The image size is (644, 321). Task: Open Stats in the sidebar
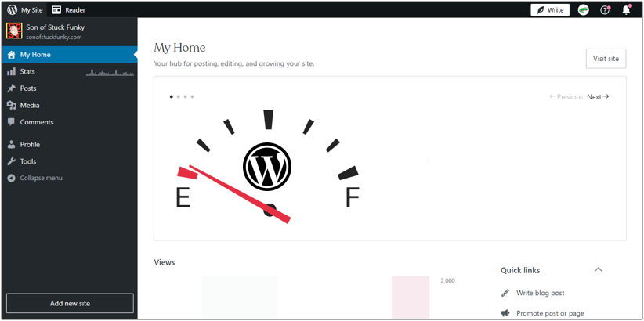(x=27, y=72)
